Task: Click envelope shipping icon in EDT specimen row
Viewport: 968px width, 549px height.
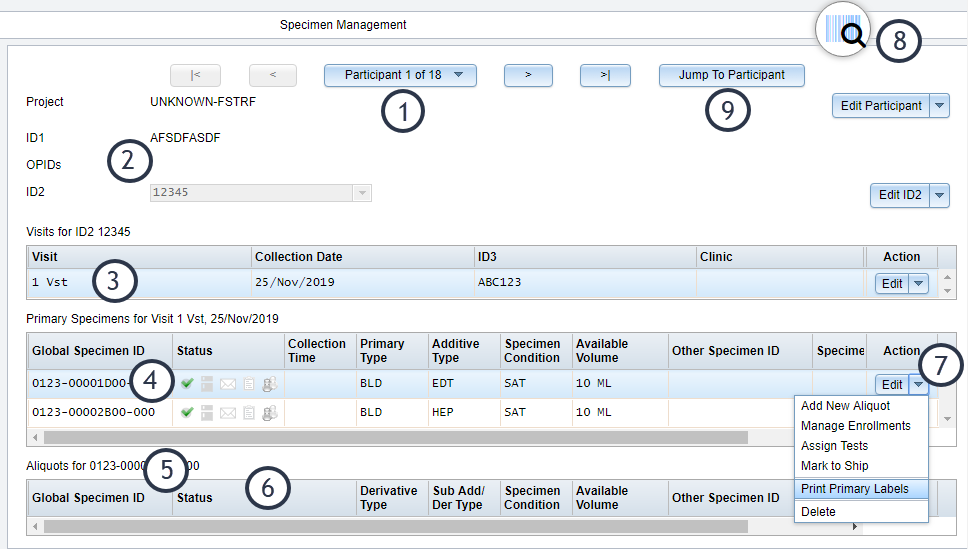Action: [228, 384]
